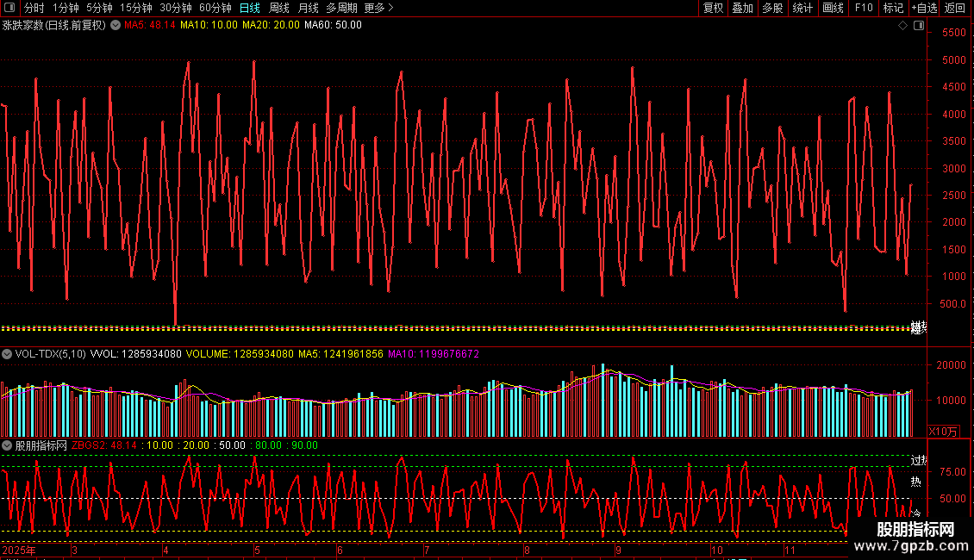Open the 股朋指标网 indicator dropdown arrow
Screen dimensions: 974x560
(x=7, y=445)
